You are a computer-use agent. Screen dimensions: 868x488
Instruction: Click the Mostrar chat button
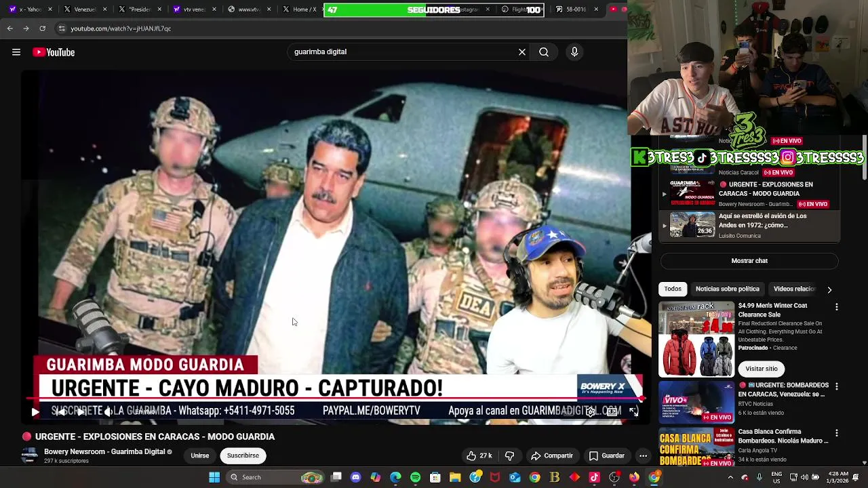tap(749, 261)
